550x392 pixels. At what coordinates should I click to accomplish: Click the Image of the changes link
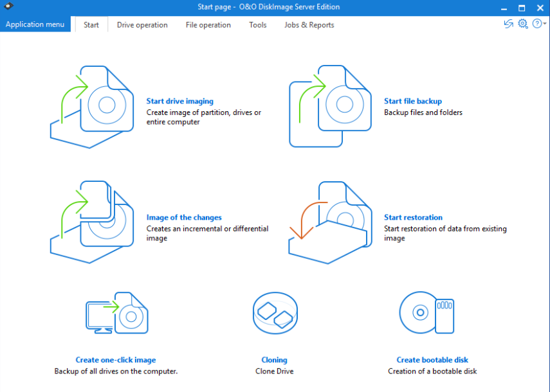184,218
